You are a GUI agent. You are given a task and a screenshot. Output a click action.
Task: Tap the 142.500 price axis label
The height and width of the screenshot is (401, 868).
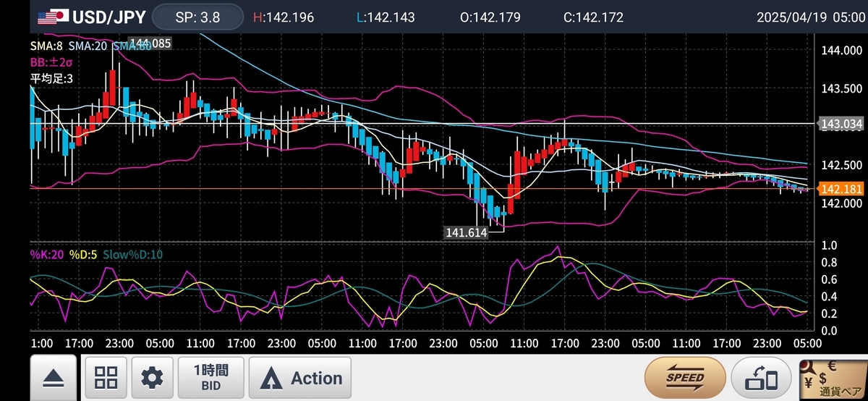[x=841, y=165]
